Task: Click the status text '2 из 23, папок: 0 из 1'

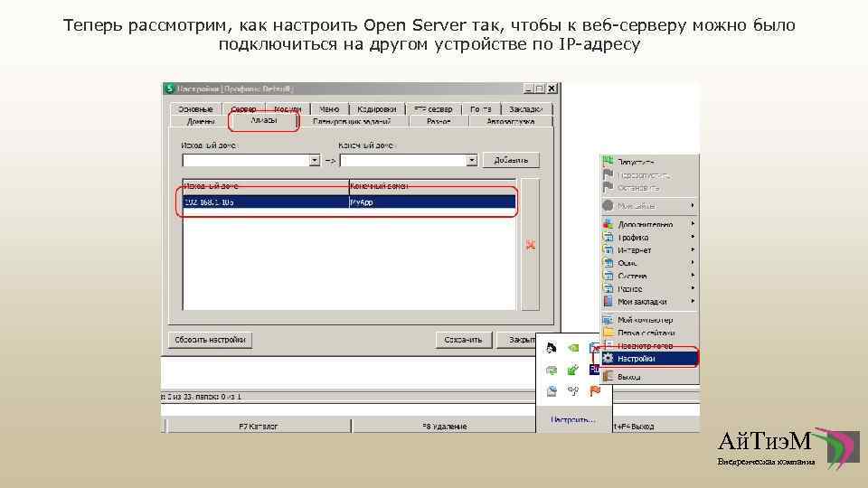Action: tap(202, 397)
